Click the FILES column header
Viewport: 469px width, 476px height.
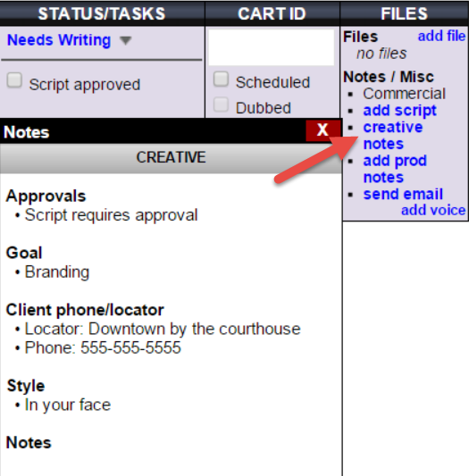405,13
